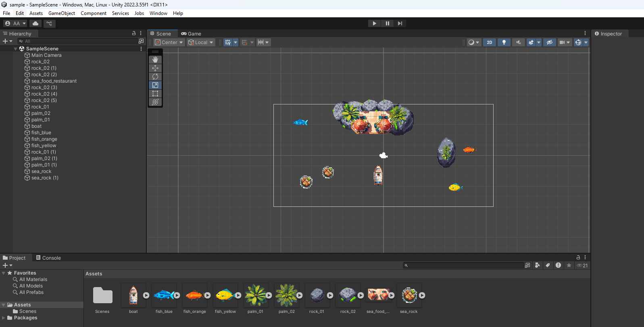Open the Component menu

pos(93,13)
